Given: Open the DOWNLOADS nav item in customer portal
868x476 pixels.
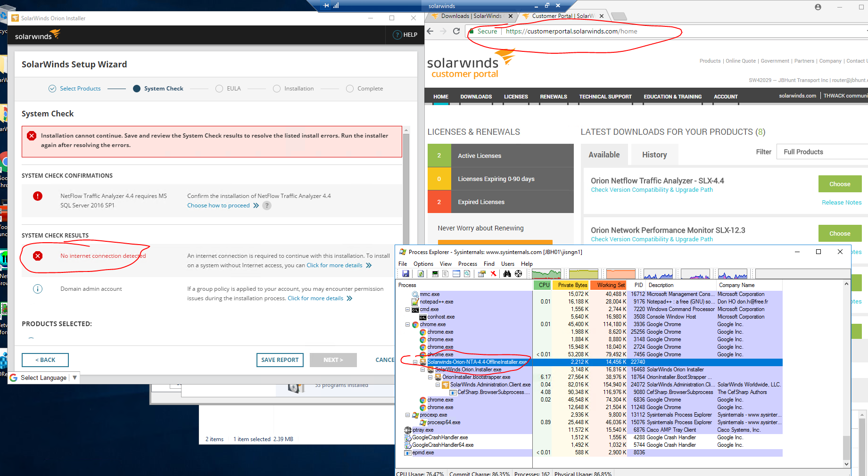Looking at the screenshot, I should (x=476, y=97).
